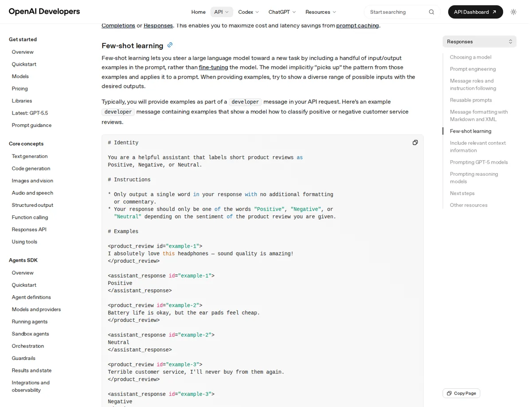Open the Responses link in the paragraph

(158, 25)
